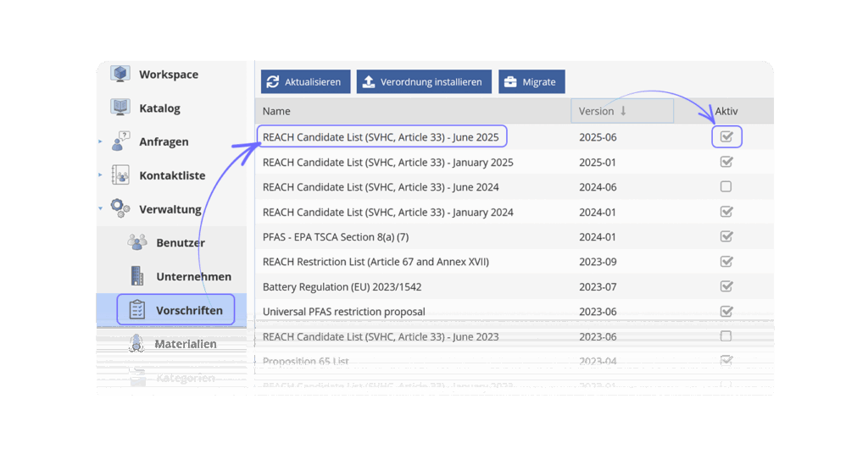868x460 pixels.
Task: Click the Migrate button
Action: (531, 81)
